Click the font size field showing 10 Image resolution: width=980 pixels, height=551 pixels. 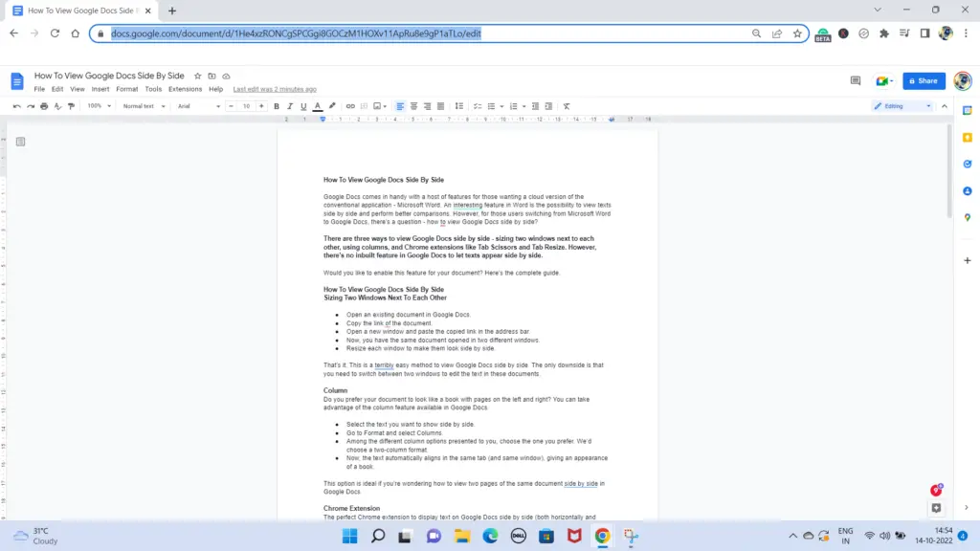pos(246,106)
